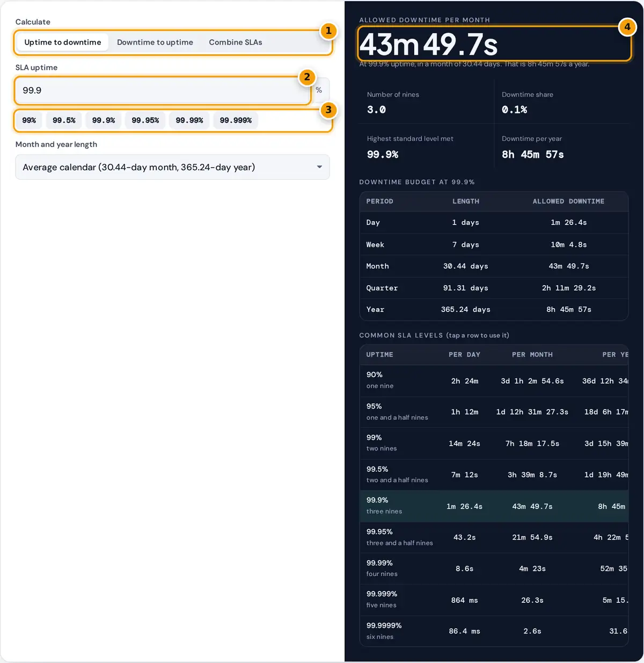This screenshot has width=644, height=663.
Task: Select the 99.99% four nines row
Action: [494, 569]
